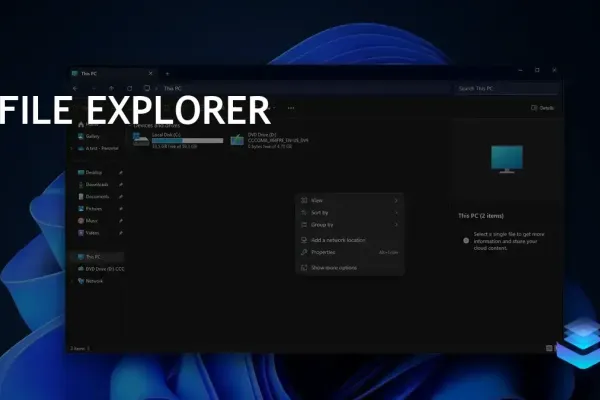Choose Add a network location
The image size is (600, 400).
(350, 240)
